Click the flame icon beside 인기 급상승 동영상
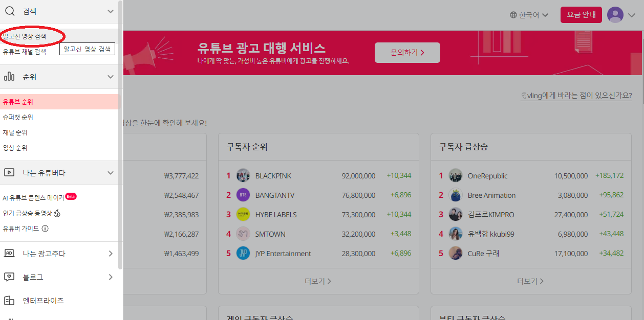Image resolution: width=644 pixels, height=320 pixels. pyautogui.click(x=57, y=213)
